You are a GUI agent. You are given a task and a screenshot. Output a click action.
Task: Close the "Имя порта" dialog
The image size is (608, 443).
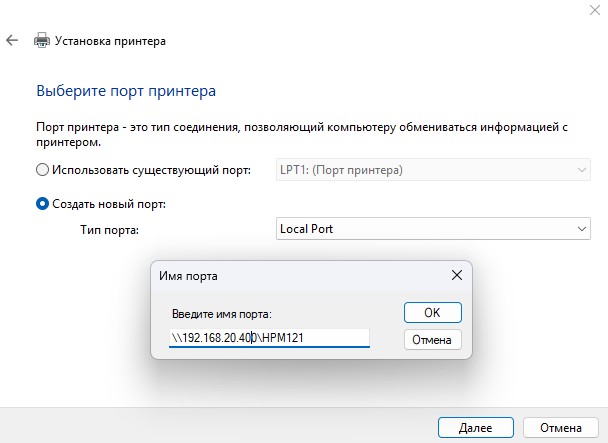click(457, 275)
